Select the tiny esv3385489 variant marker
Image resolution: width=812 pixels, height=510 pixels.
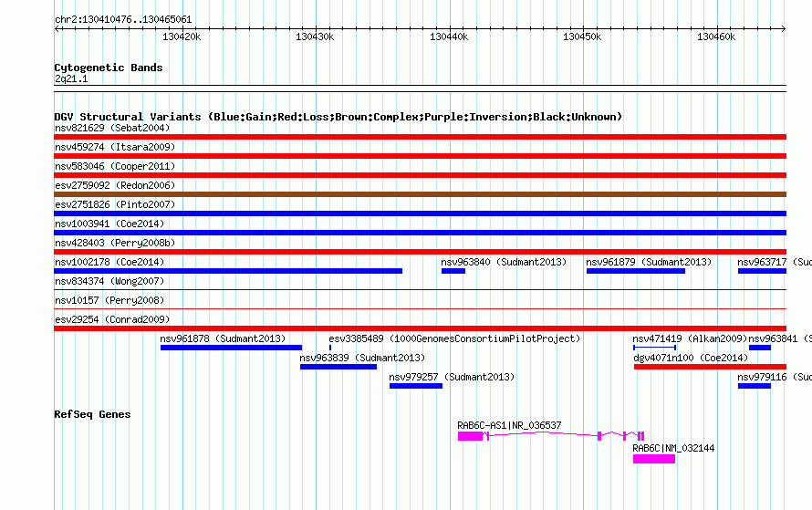[x=330, y=348]
